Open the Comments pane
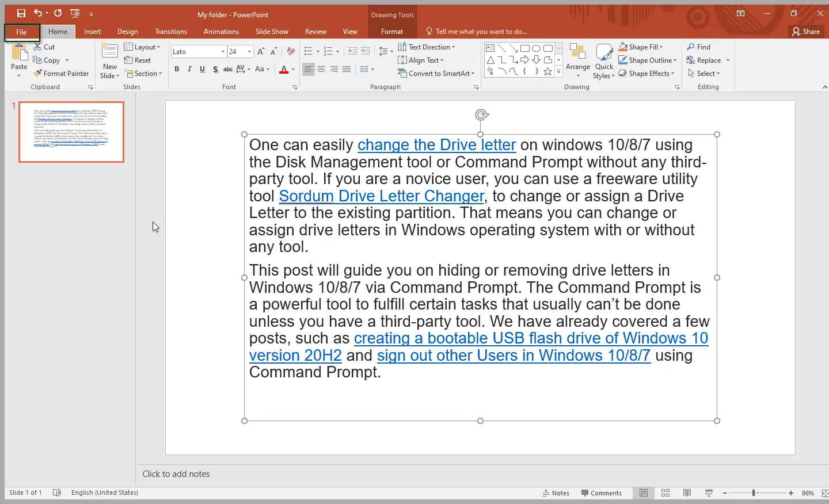 tap(602, 493)
